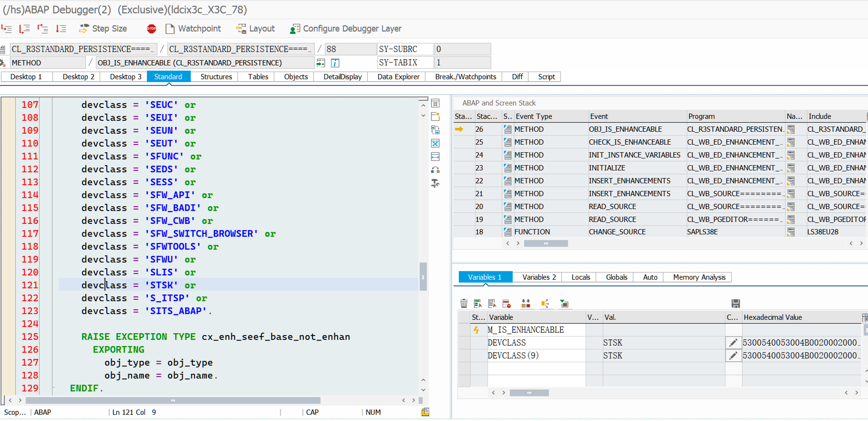Click the save icon above Hexadecimal Value
The width and height of the screenshot is (868, 421).
pyautogui.click(x=736, y=304)
